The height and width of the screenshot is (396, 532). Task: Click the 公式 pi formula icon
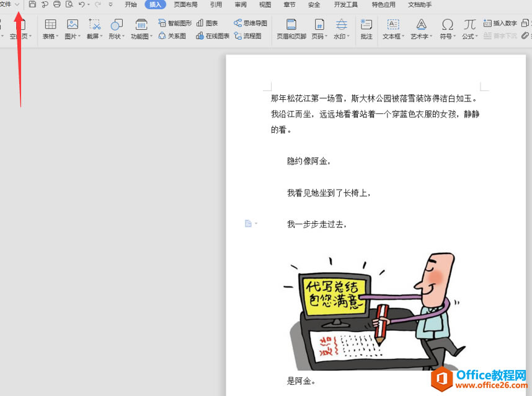click(x=469, y=24)
